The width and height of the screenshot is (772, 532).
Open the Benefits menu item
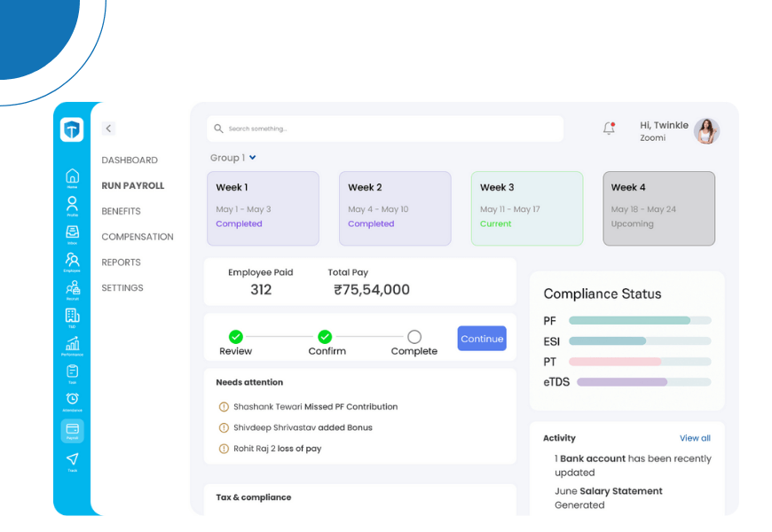[x=121, y=211]
